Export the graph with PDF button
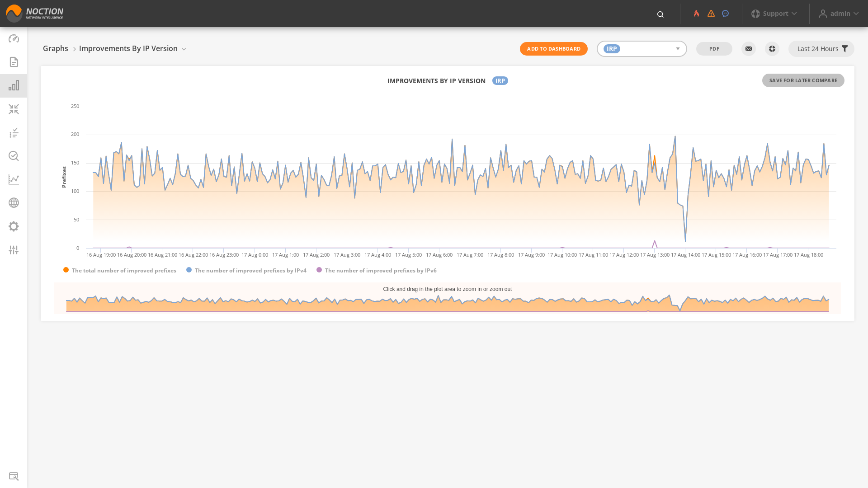 [x=714, y=49]
